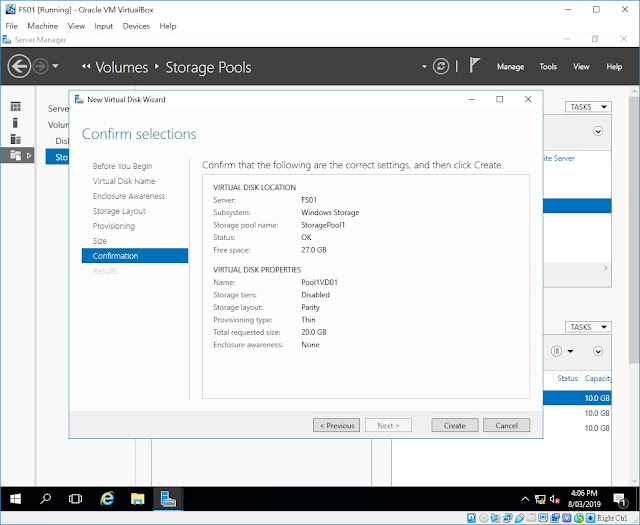Open Volumes breadcrumb in header

pyautogui.click(x=122, y=67)
